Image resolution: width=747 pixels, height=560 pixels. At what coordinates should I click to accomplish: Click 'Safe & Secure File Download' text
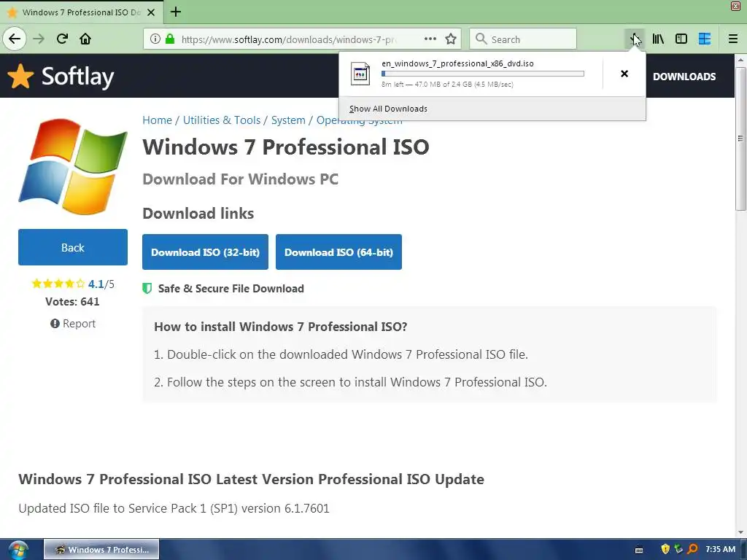231,289
